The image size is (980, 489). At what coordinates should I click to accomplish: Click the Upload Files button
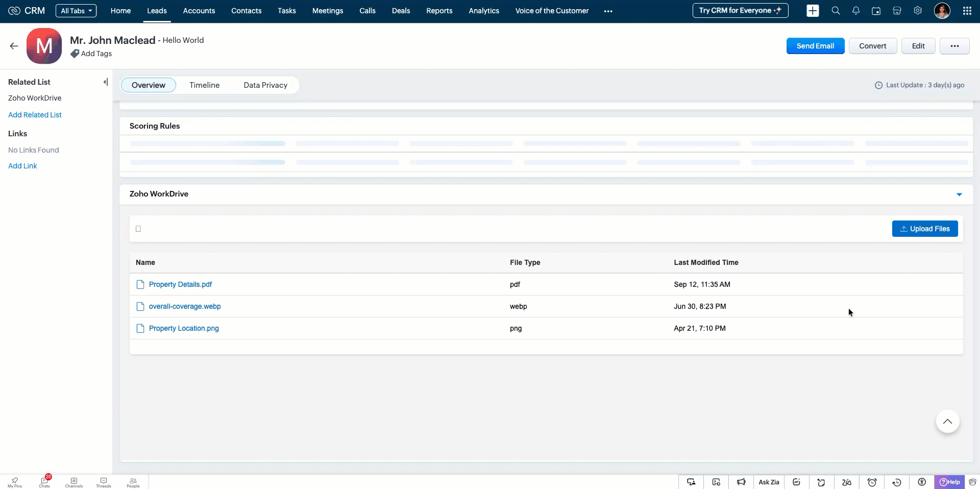click(924, 229)
